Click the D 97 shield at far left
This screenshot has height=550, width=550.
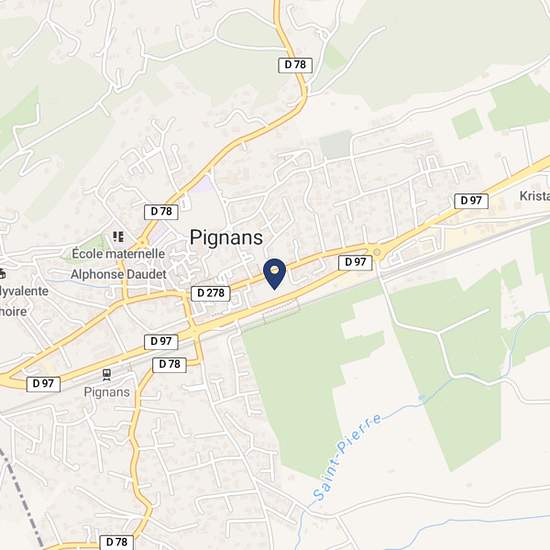[x=43, y=384]
